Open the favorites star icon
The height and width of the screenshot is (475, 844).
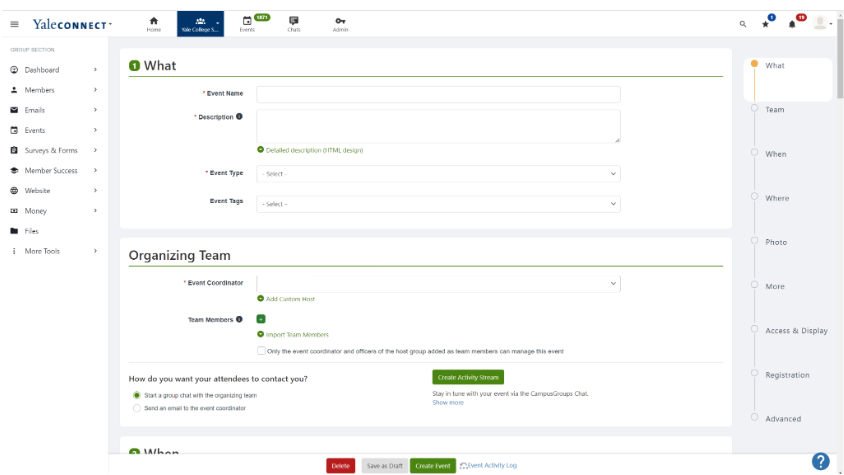coord(765,24)
